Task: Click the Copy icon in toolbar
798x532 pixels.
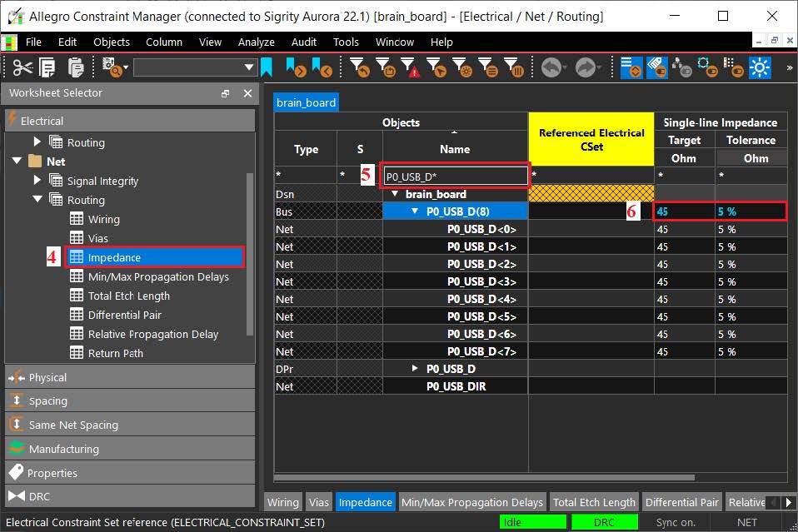Action: 47,67
